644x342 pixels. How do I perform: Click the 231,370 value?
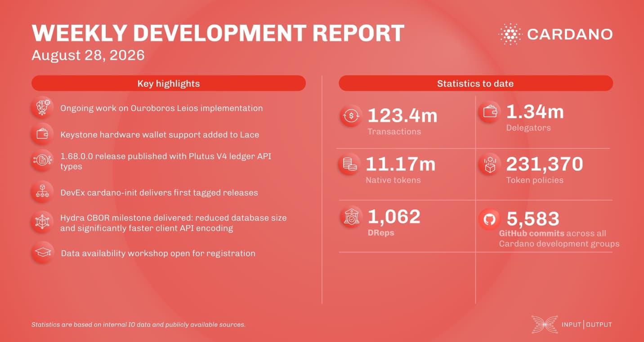545,164
